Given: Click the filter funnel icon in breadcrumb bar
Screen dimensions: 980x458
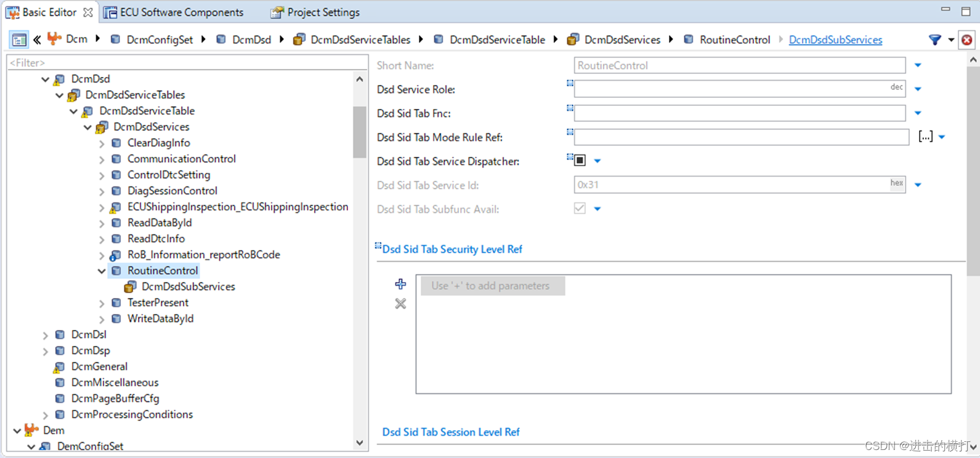Looking at the screenshot, I should click(x=935, y=40).
